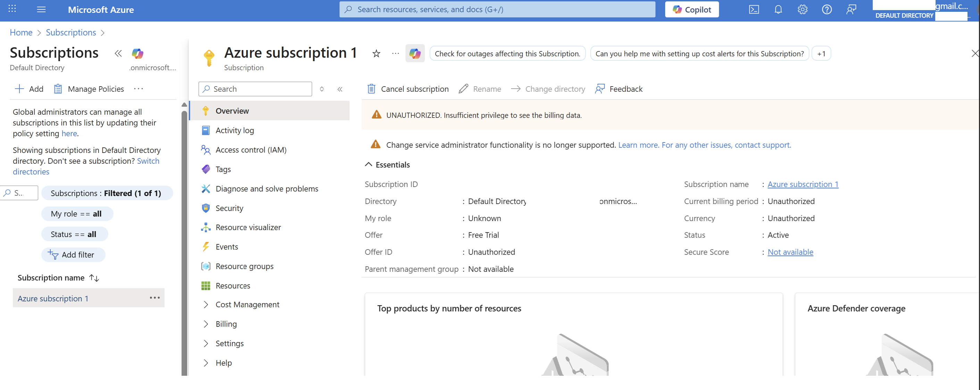Open the Copilot button in header
Screen dimensions: 980x390
692,9
